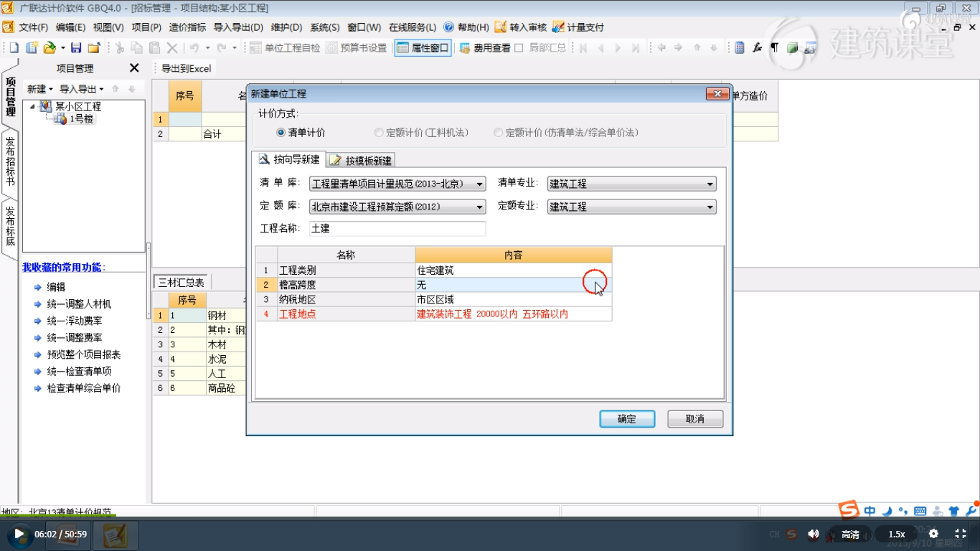Screen dimensions: 980x551
Task: Click the last-record navigation icon
Action: click(x=636, y=48)
